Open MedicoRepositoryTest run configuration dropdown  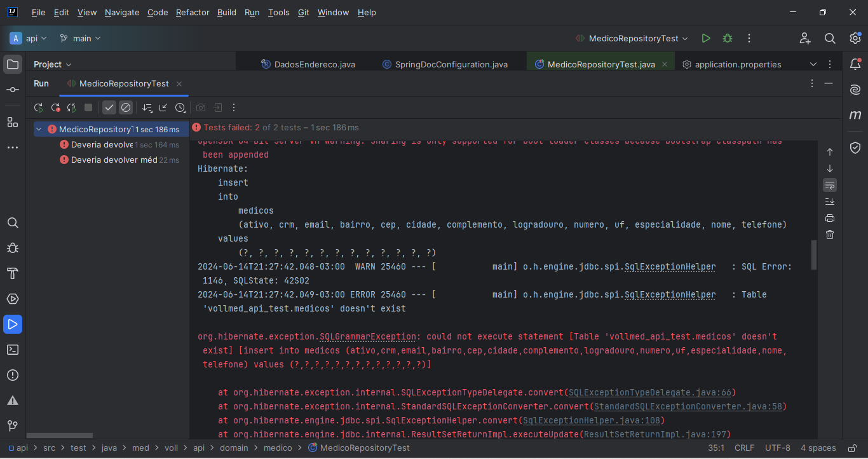point(632,38)
